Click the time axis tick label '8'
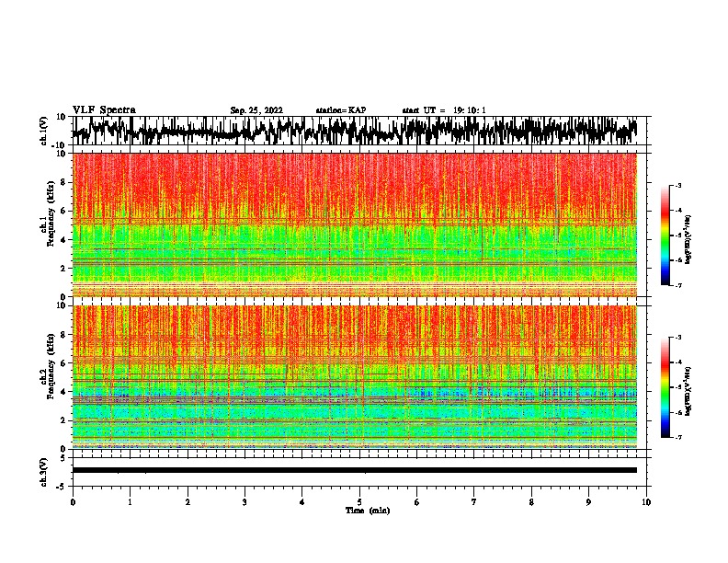The width and height of the screenshot is (728, 563). (531, 502)
